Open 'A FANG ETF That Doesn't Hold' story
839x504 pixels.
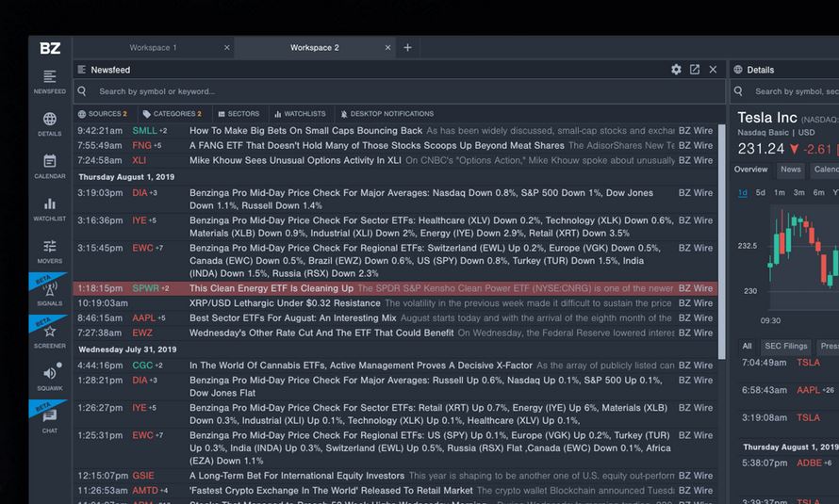[x=377, y=145]
